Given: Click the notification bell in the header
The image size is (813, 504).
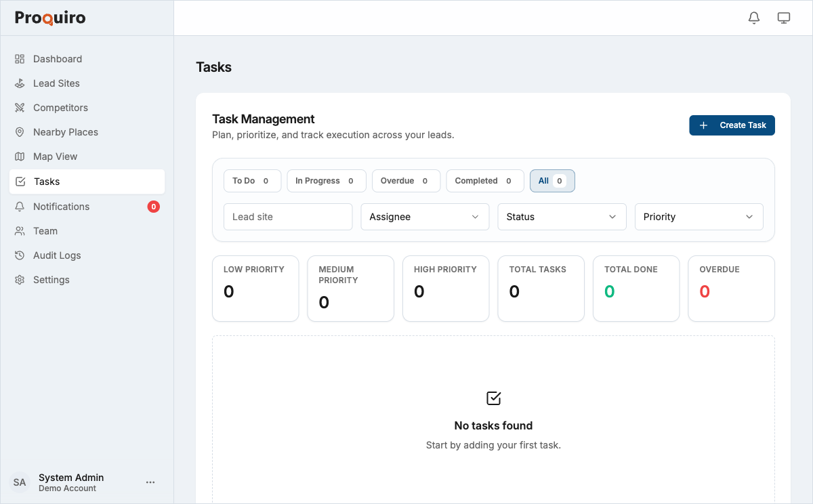Looking at the screenshot, I should (753, 18).
